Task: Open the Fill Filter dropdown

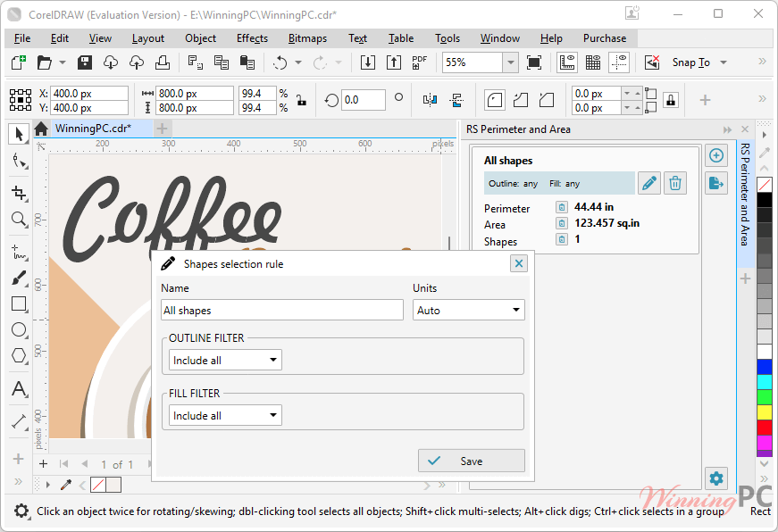Action: pos(225,415)
